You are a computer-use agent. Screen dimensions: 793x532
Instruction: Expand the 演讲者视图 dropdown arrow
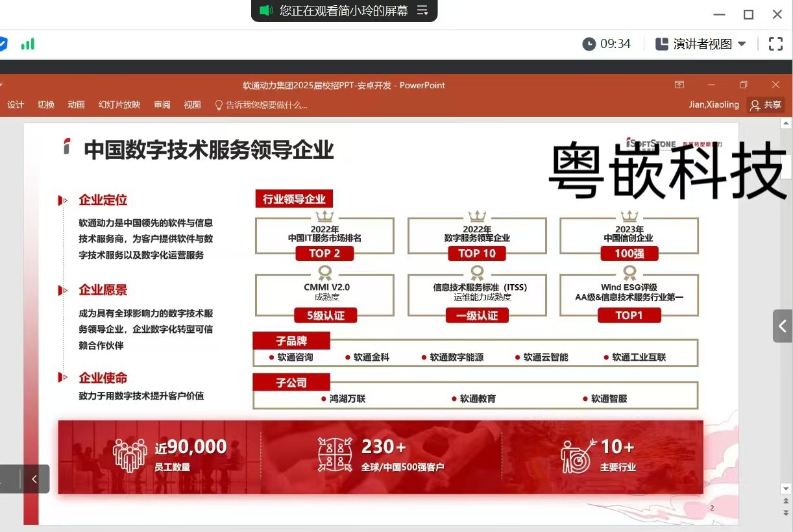(742, 44)
